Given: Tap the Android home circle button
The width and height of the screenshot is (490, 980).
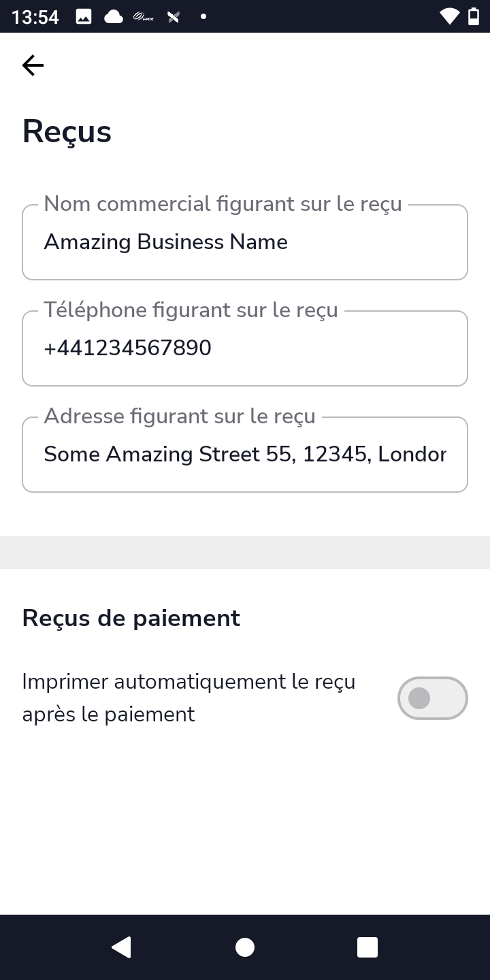Looking at the screenshot, I should pos(245,947).
